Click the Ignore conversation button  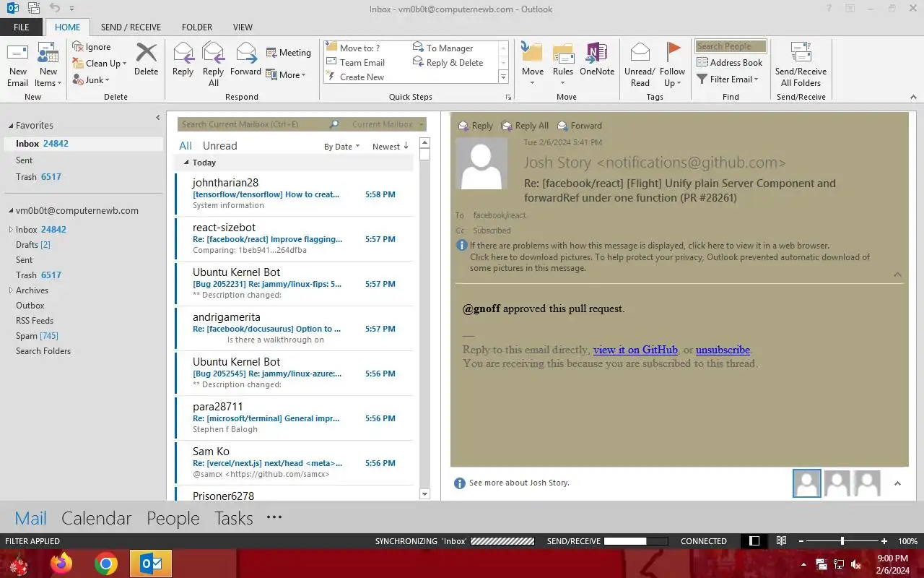[92, 47]
